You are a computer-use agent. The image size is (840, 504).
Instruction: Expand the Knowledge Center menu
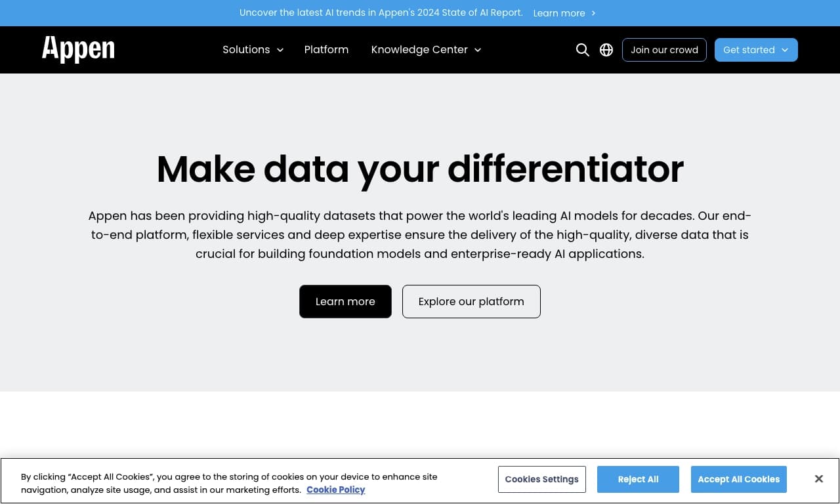[426, 50]
